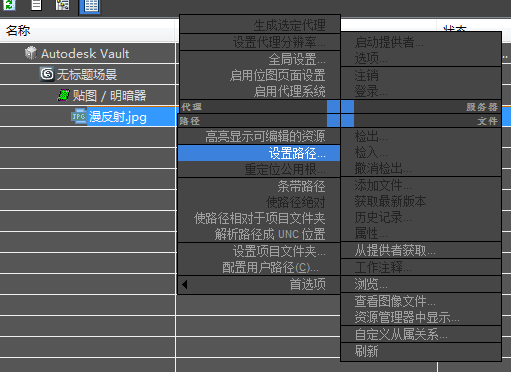Choose 使路径绝对 menu entry
Viewport: 511px width, 372px height.
coord(259,202)
